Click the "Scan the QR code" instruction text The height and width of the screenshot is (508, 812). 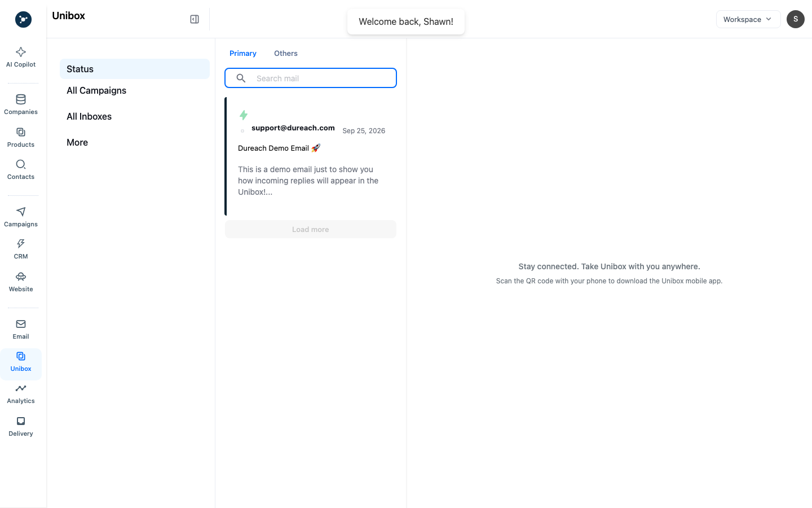(609, 281)
